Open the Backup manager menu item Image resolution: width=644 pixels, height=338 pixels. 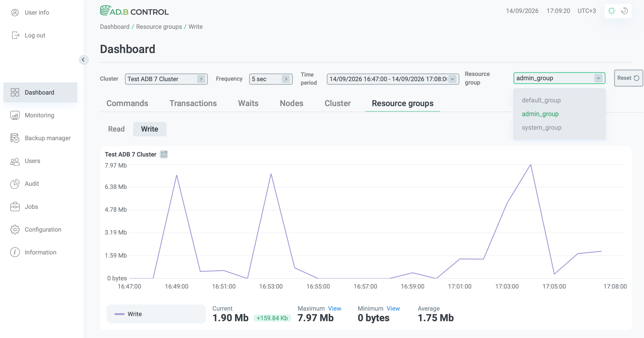click(41, 138)
